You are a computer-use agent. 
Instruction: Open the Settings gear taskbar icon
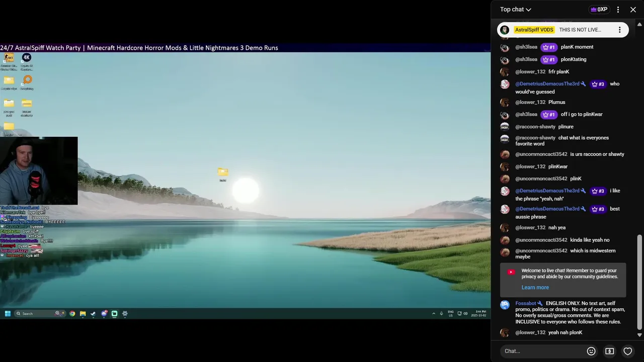(125, 314)
